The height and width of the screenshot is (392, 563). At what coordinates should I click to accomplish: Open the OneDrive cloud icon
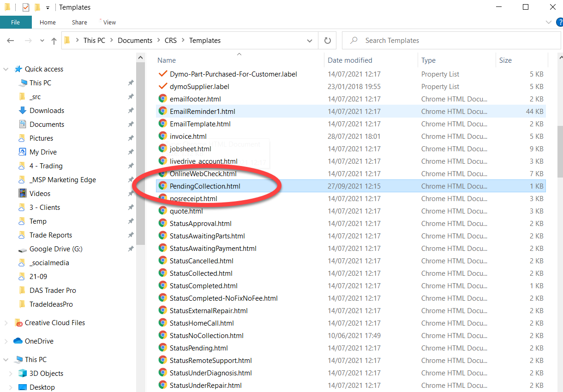(x=18, y=341)
